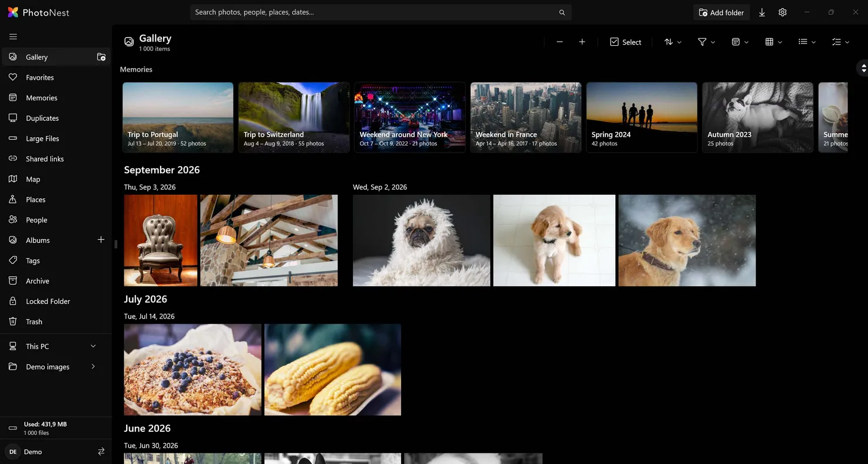Increase thumbnail size with the plus button
Image resolution: width=868 pixels, height=464 pixels.
(x=582, y=42)
